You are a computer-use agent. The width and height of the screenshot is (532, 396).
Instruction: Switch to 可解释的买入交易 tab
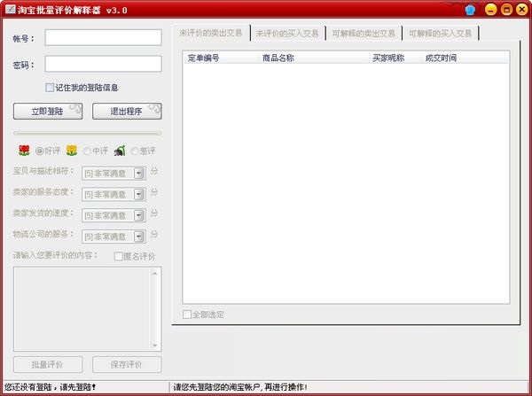pyautogui.click(x=440, y=34)
